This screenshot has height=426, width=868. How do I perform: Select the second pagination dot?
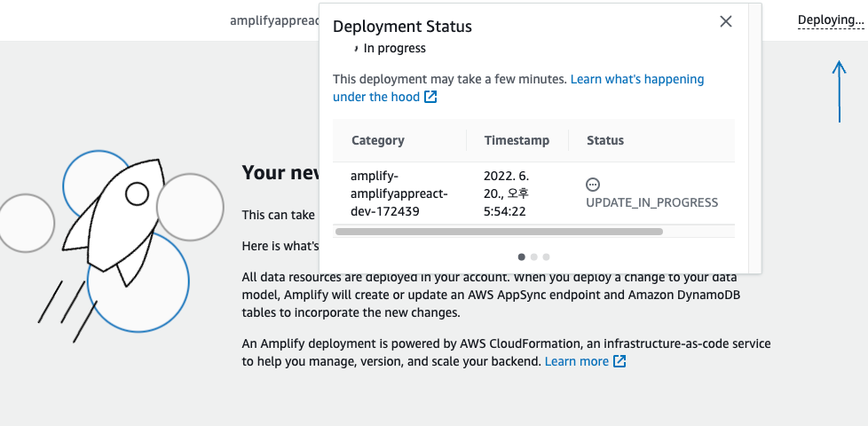(x=533, y=256)
